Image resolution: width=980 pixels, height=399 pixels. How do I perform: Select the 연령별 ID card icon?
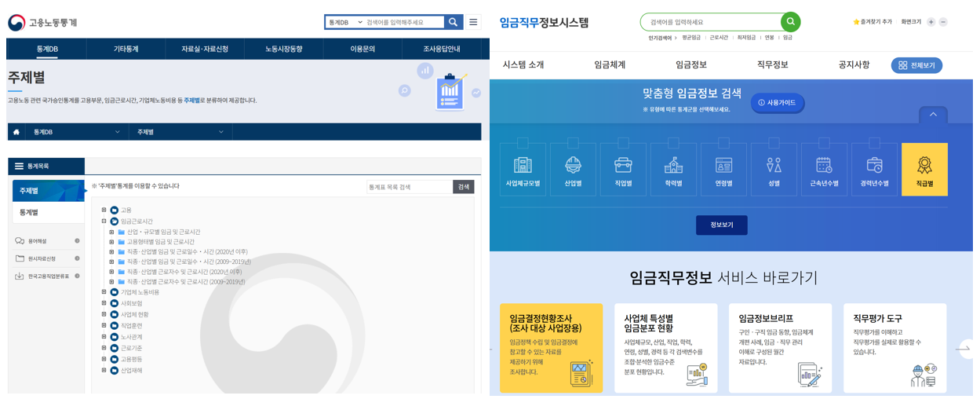click(723, 165)
